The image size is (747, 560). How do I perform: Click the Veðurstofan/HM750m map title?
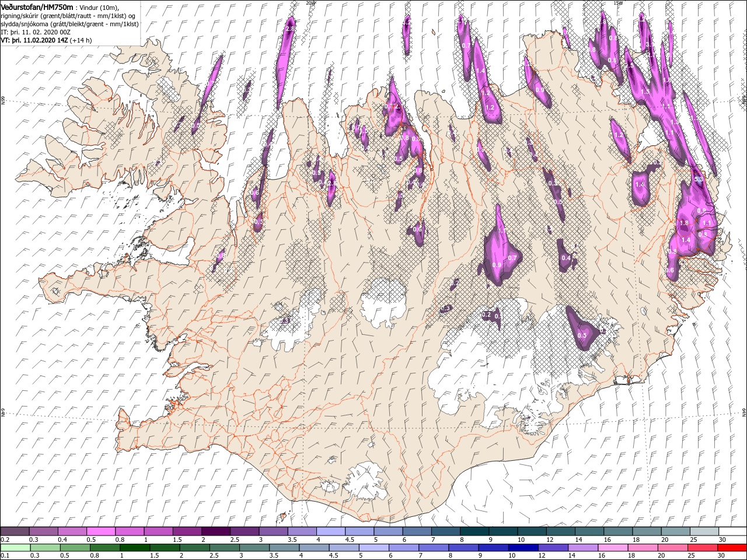(x=37, y=6)
